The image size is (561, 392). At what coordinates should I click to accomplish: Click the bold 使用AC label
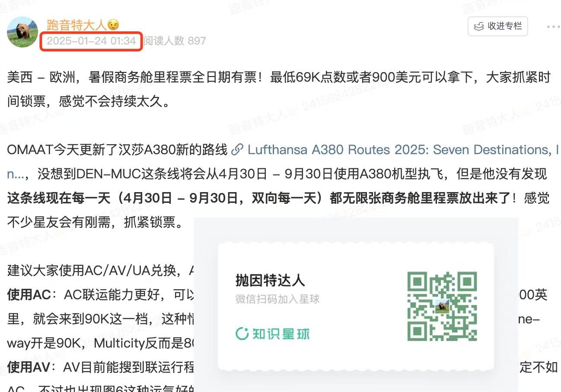(x=29, y=295)
